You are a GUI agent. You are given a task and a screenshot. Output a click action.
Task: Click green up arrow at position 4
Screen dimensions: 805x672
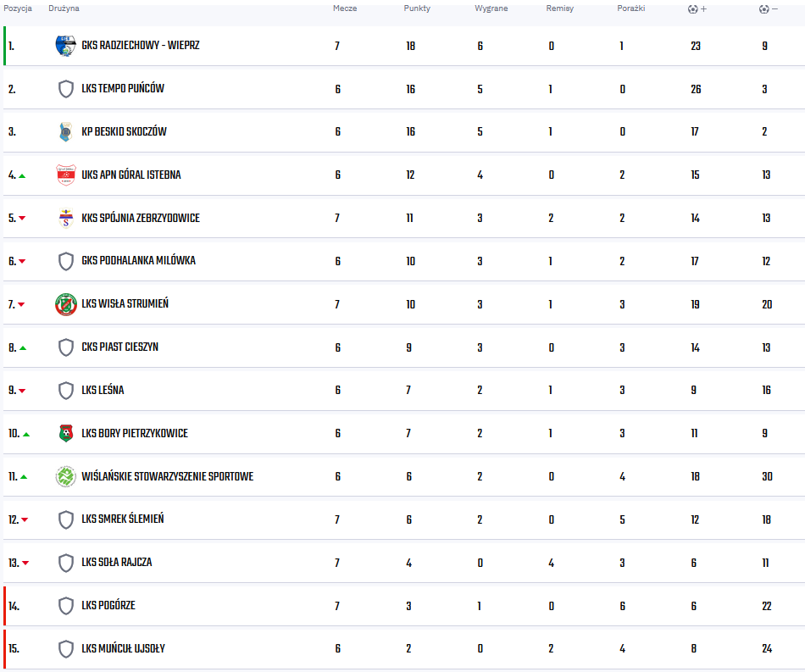point(22,176)
